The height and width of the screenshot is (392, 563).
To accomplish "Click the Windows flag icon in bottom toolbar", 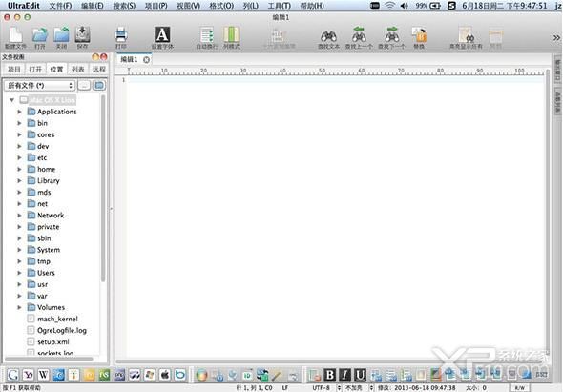I will 150,375.
